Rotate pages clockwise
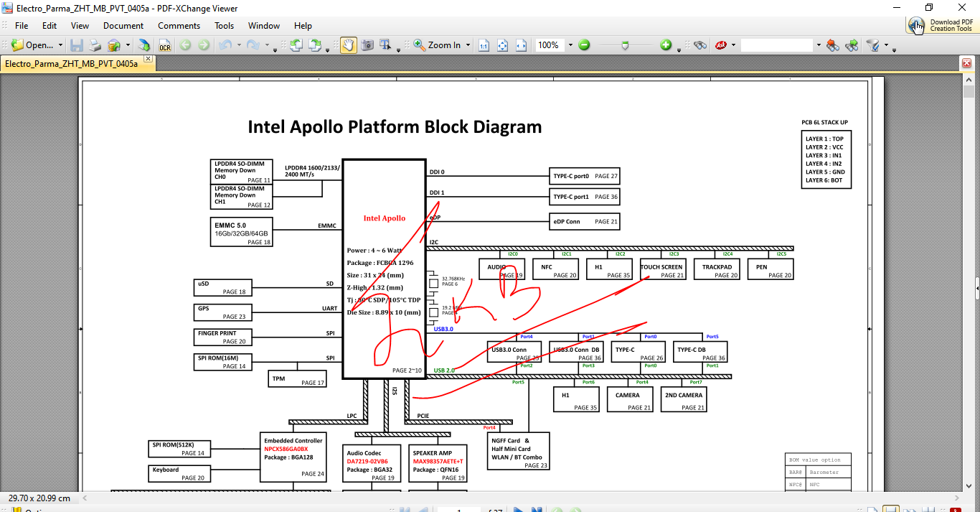Viewport: 980px width, 512px height. point(314,45)
